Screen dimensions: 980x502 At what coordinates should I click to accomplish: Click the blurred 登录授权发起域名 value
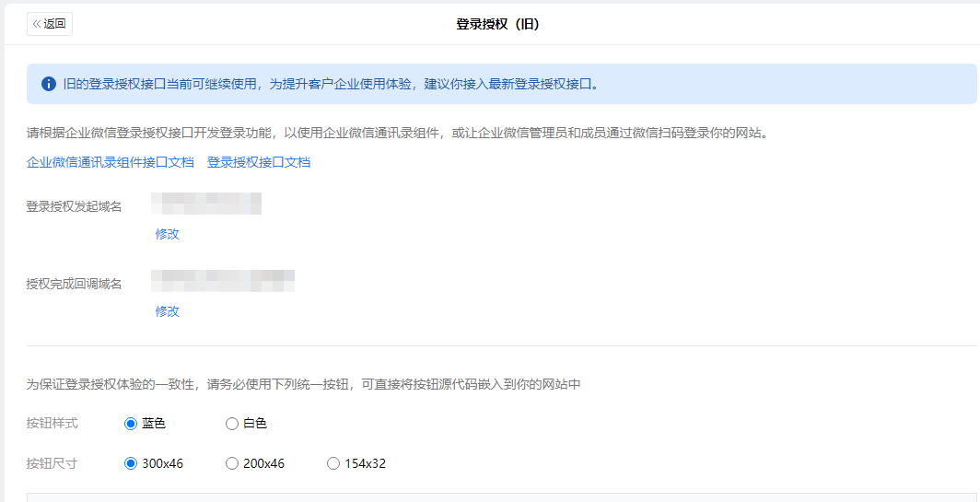pyautogui.click(x=206, y=204)
